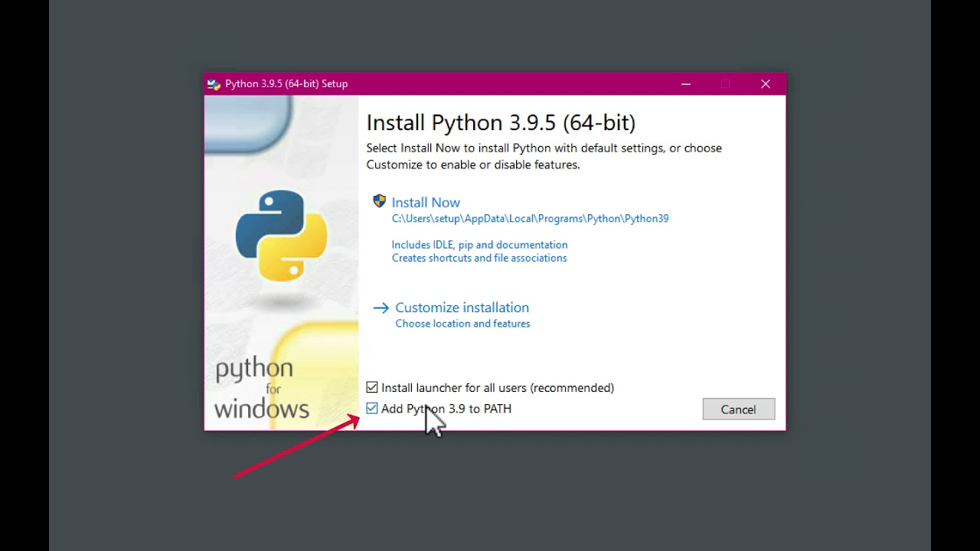This screenshot has height=551, width=980.
Task: Uncheck the Add Python 3.9 to PATH checkbox
Action: (x=372, y=409)
